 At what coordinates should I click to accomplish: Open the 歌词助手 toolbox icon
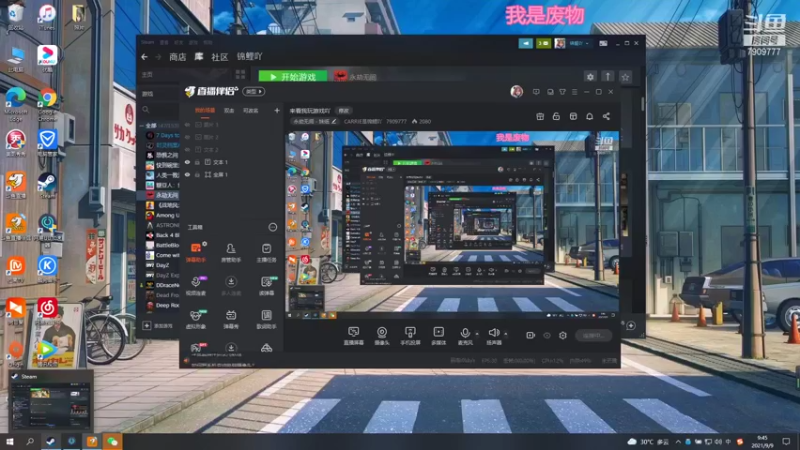click(x=266, y=319)
